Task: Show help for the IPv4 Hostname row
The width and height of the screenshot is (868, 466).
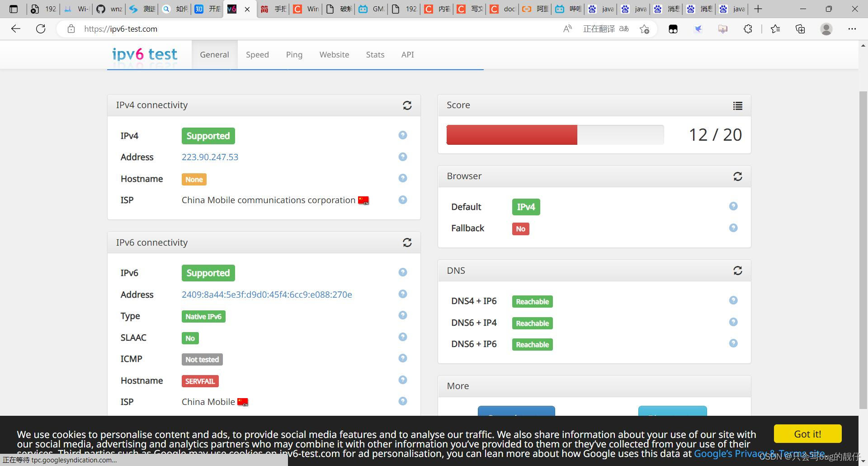Action: (x=403, y=178)
